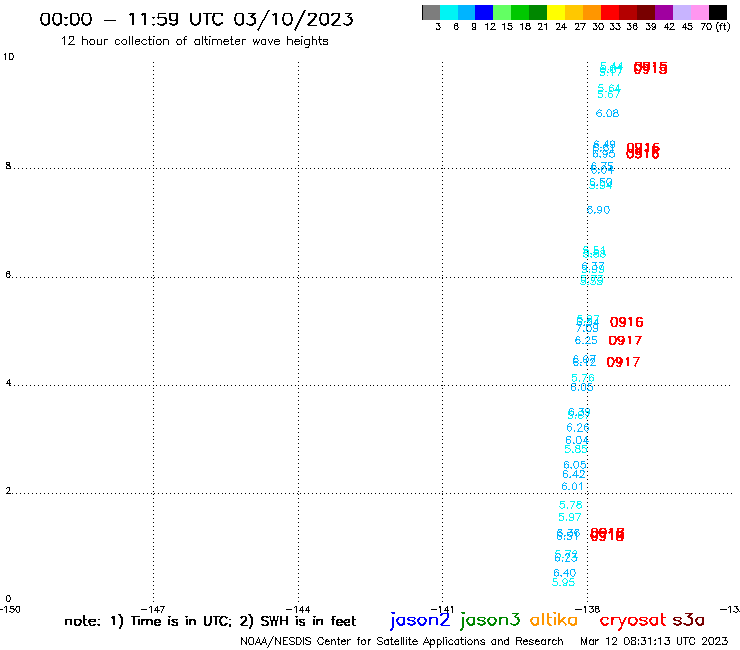Select the altika satellite legend label
Screen dimensions: 740x650
554,619
